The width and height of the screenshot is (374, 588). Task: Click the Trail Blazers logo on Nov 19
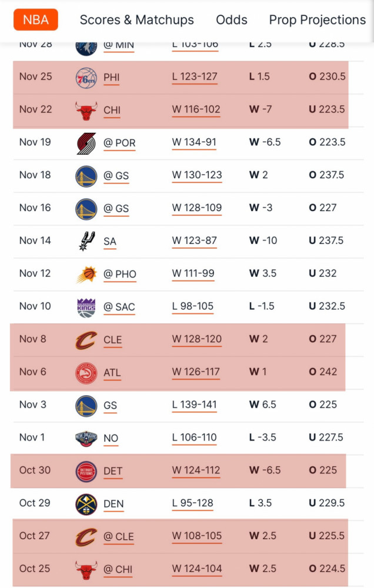(86, 143)
